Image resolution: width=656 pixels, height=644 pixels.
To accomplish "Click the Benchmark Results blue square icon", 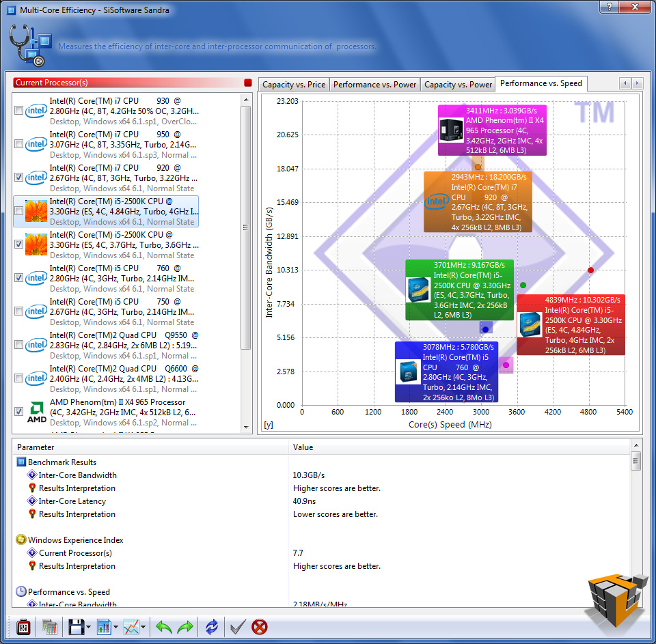I will pos(21,462).
